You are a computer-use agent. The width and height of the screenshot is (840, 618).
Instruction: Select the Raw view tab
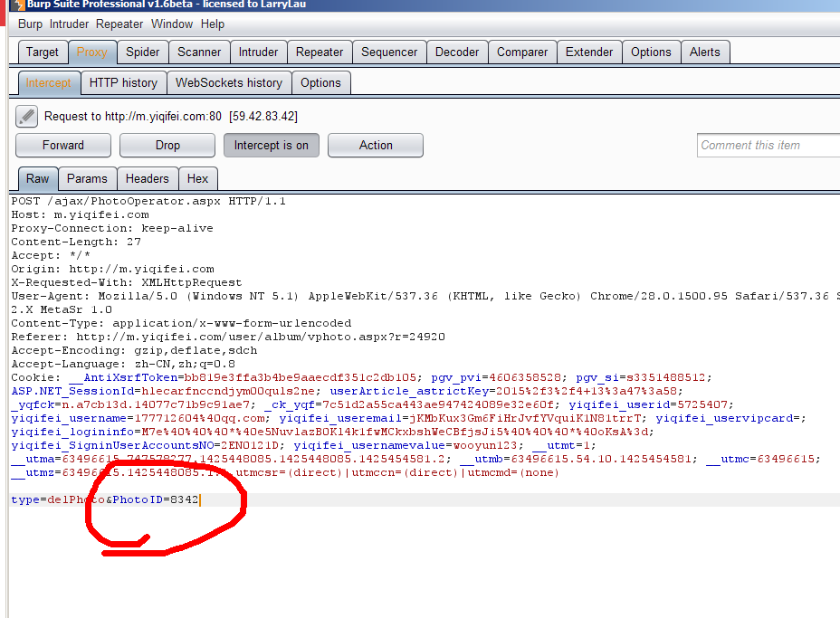(x=37, y=178)
